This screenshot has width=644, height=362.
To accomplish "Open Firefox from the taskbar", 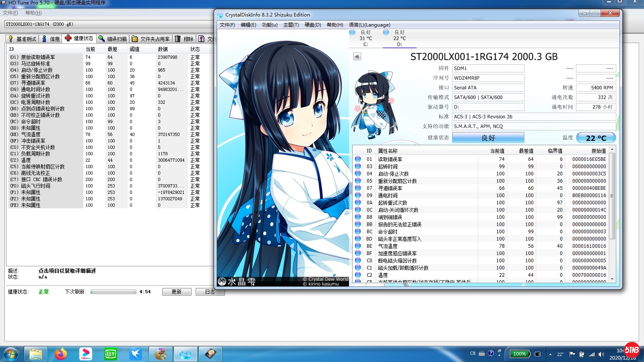I will (61, 354).
